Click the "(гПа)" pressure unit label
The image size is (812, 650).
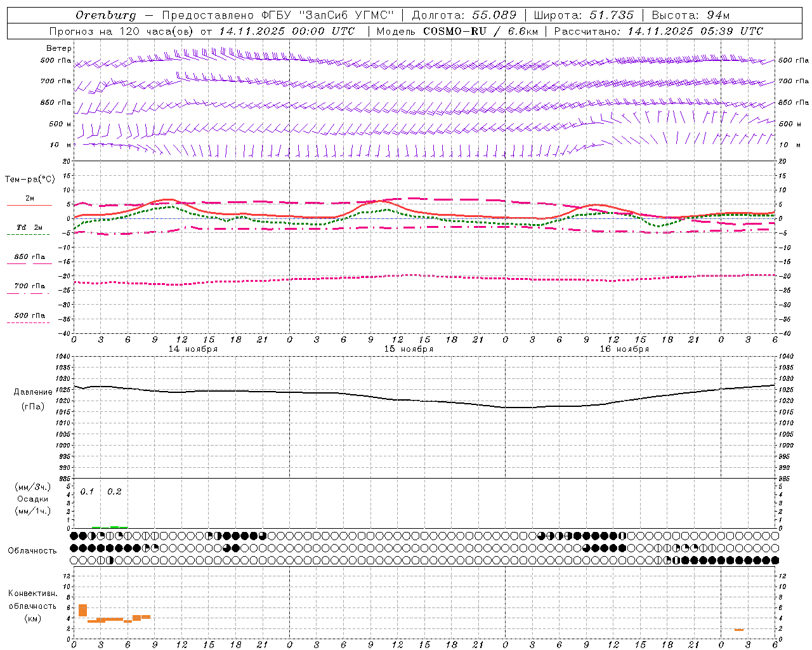coord(33,407)
